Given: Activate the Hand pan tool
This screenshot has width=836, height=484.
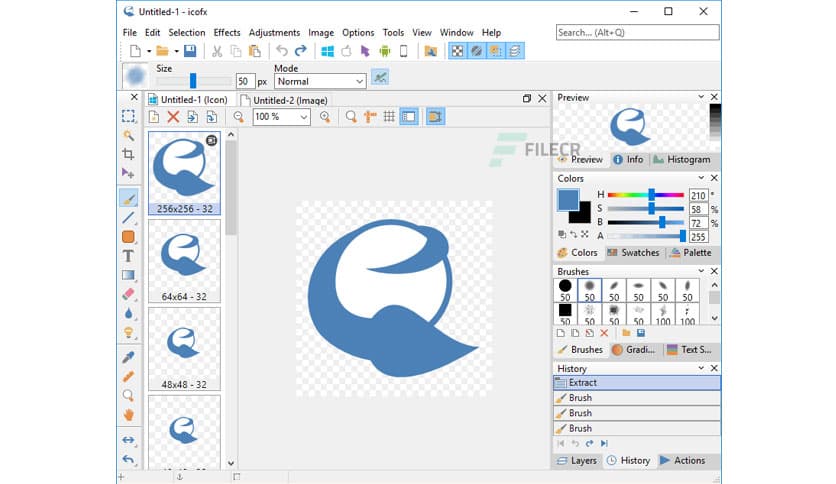Looking at the screenshot, I should click(x=128, y=414).
